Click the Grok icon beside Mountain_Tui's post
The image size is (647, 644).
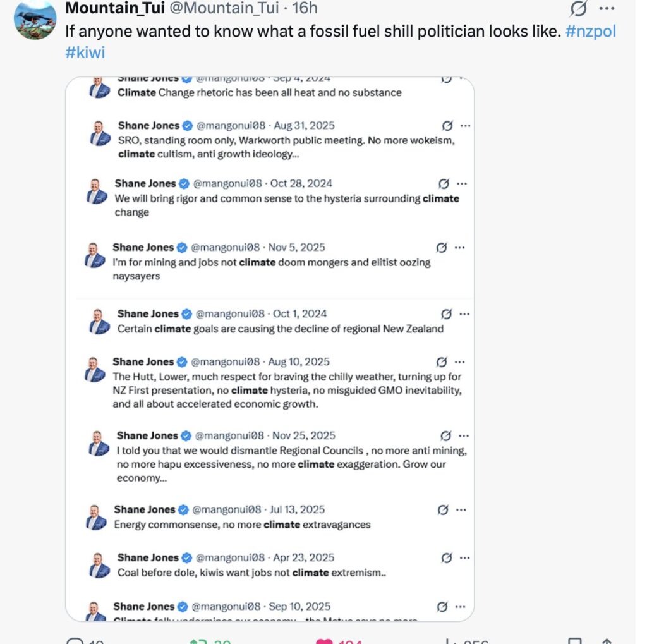click(578, 8)
